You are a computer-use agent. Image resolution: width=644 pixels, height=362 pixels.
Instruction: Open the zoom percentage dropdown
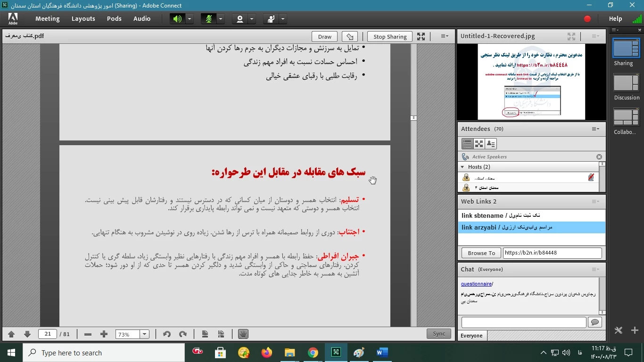tap(145, 334)
